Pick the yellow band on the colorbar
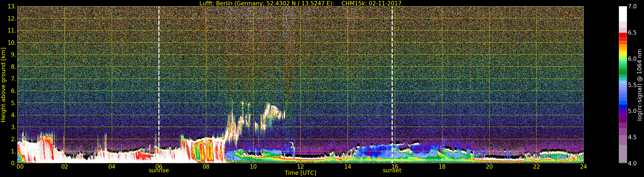The width and height of the screenshot is (644, 177). coord(623,52)
